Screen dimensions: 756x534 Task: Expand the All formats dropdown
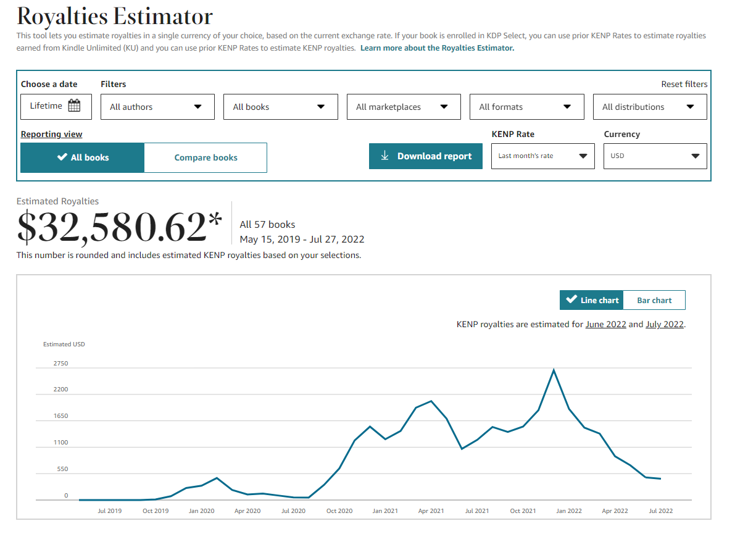click(526, 107)
